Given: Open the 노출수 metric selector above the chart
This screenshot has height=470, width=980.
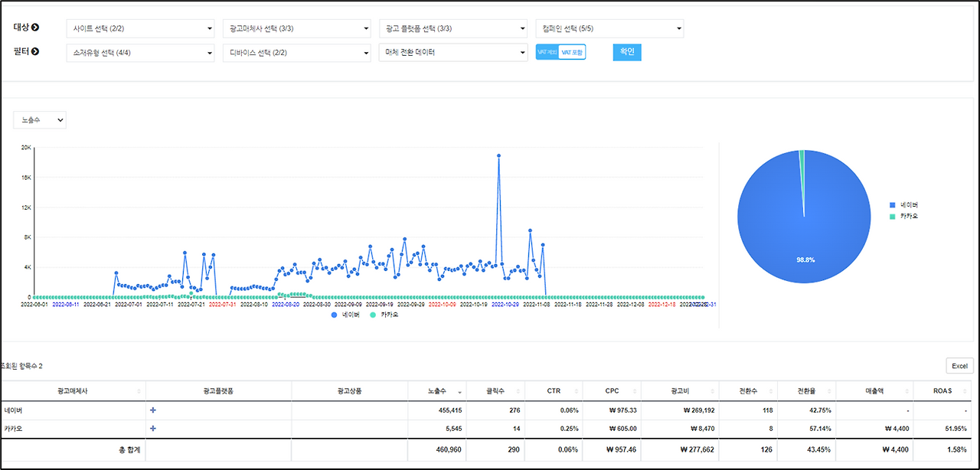Looking at the screenshot, I should click(x=39, y=119).
